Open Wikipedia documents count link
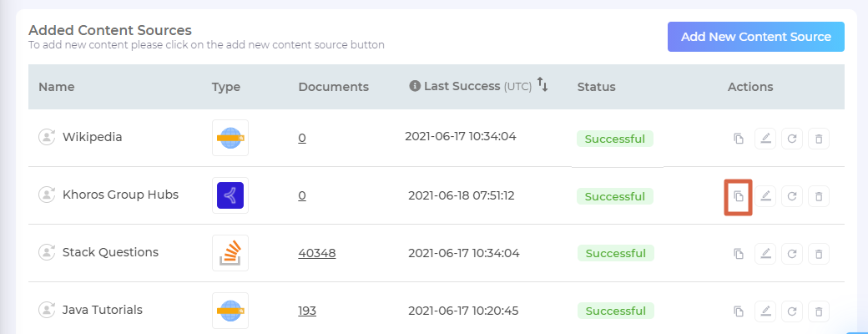The width and height of the screenshot is (868, 334). (302, 138)
